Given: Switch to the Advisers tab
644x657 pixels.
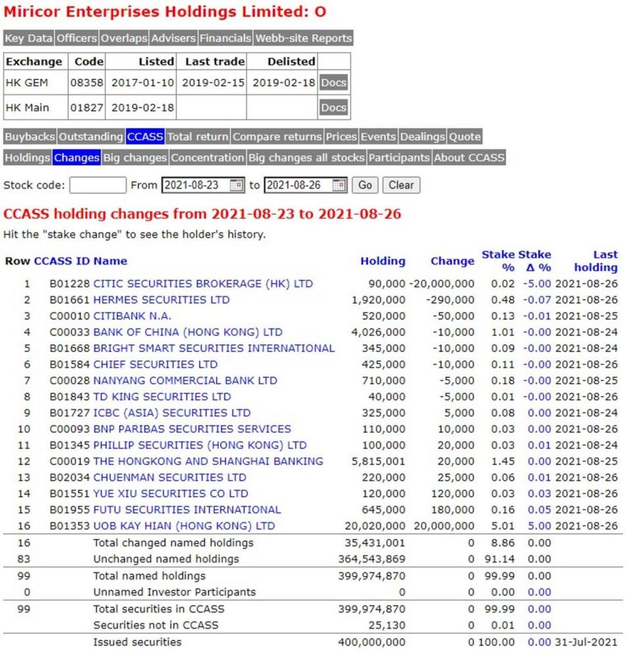Looking at the screenshot, I should click(x=173, y=38).
